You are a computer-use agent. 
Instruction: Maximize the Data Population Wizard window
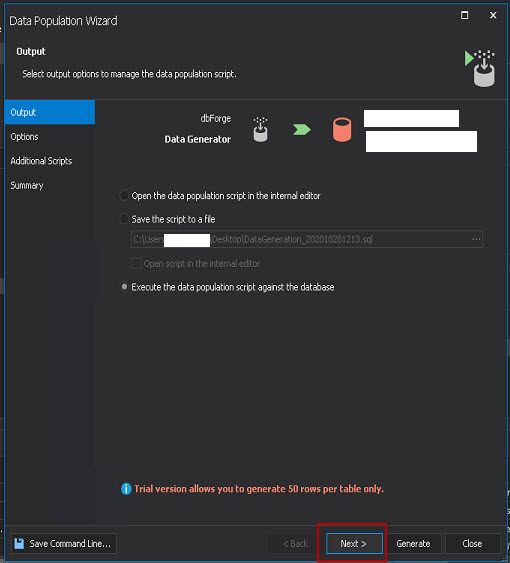coord(464,15)
